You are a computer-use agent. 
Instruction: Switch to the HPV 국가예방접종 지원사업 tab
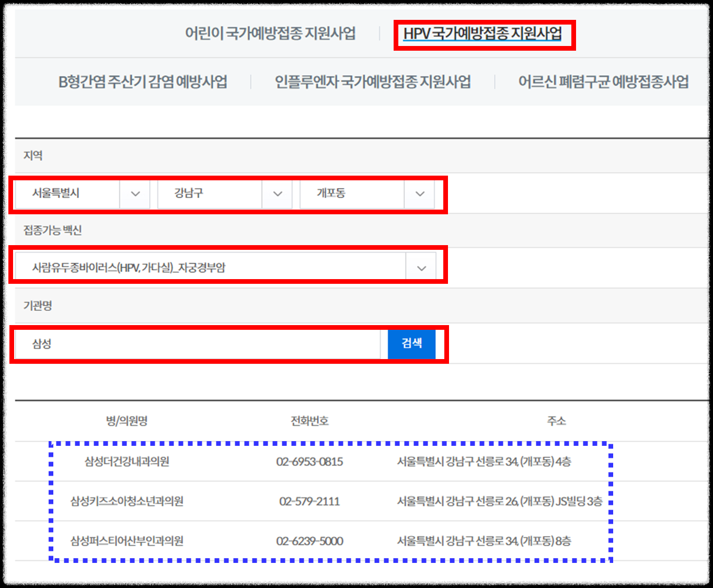pos(483,34)
